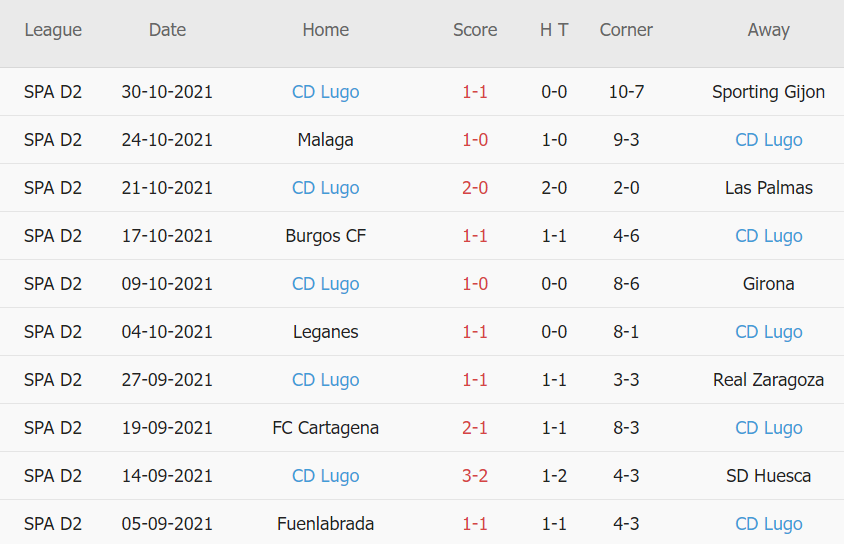Image resolution: width=844 pixels, height=544 pixels.
Task: Click the Date column header
Action: coord(167,30)
